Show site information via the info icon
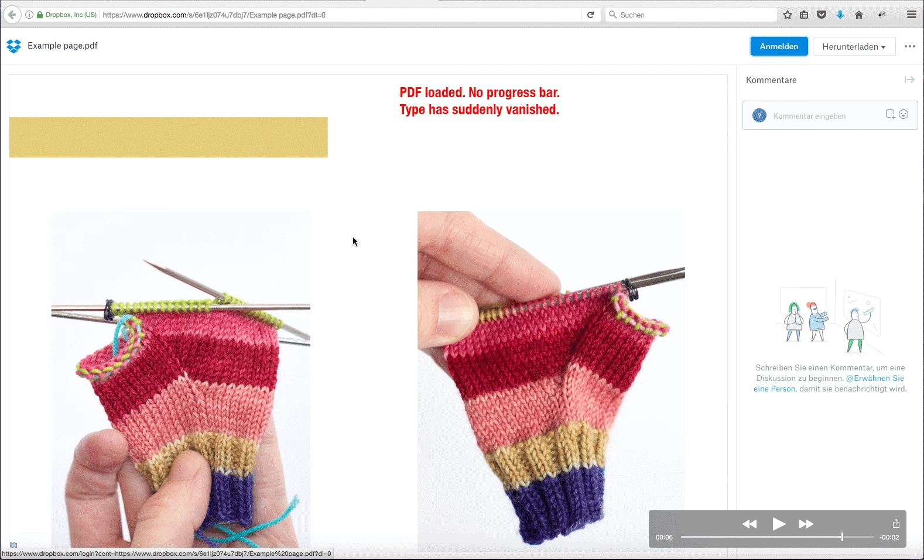924x560 pixels. (x=29, y=15)
